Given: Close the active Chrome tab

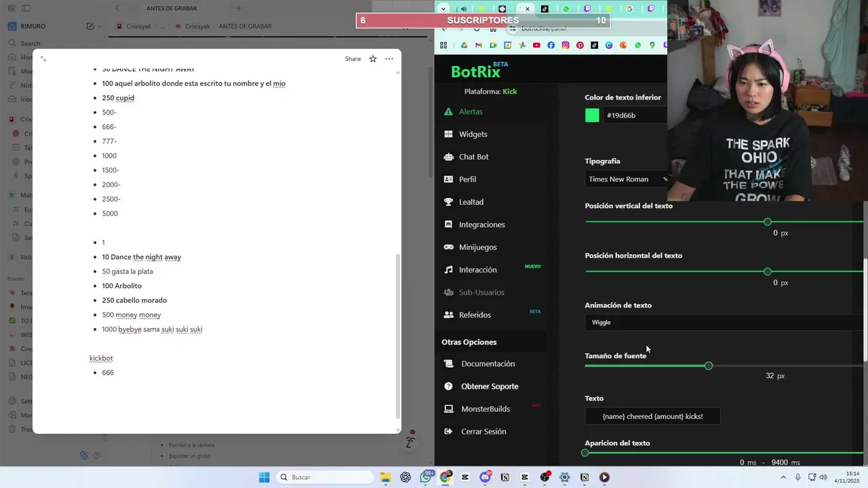Looking at the screenshot, I should pyautogui.click(x=527, y=9).
